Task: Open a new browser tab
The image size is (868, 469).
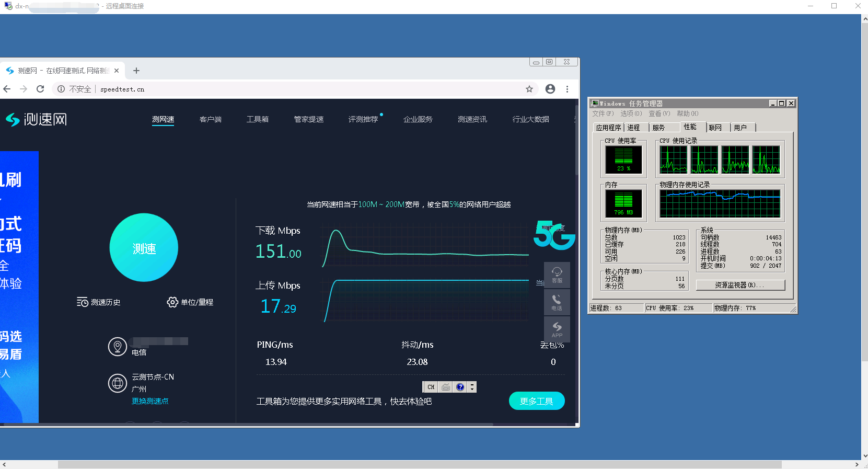Action: point(136,71)
